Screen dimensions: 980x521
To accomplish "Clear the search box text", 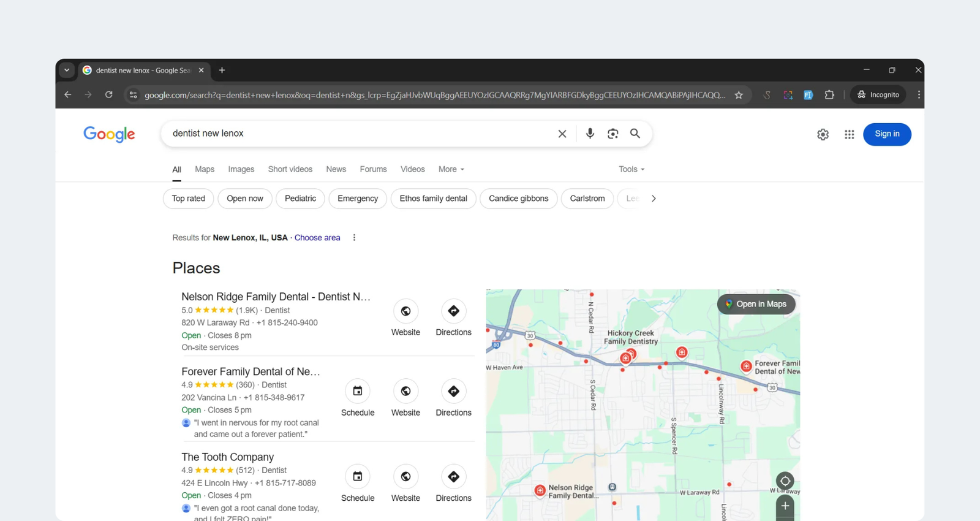I will pos(562,134).
